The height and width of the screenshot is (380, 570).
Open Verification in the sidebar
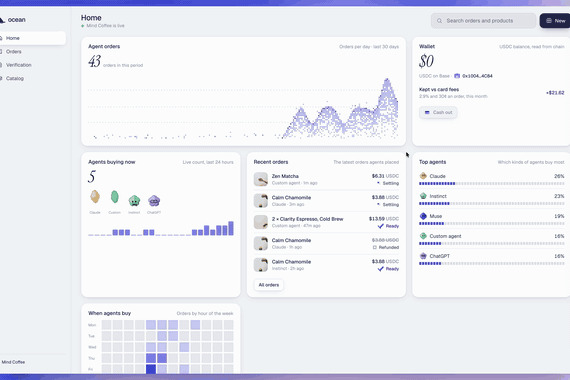32,65
